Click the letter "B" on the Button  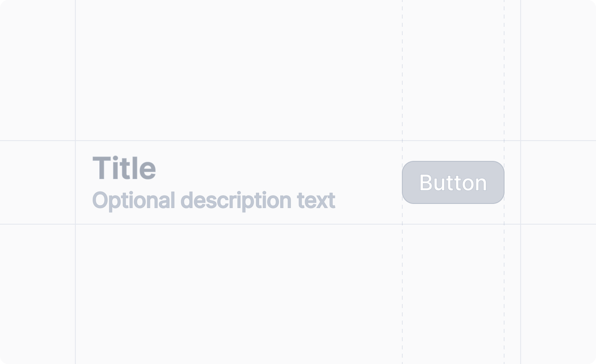(x=426, y=182)
